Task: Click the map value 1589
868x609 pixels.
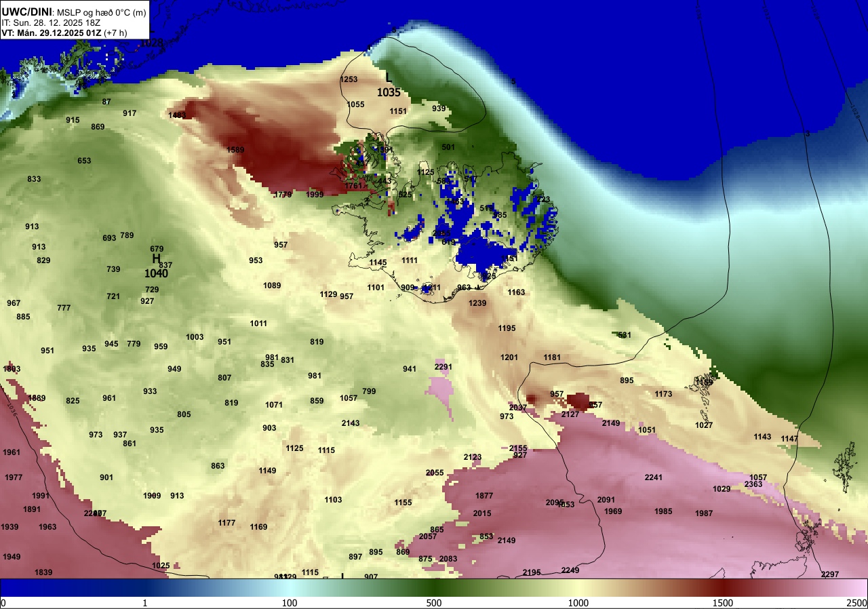Action: [235, 150]
